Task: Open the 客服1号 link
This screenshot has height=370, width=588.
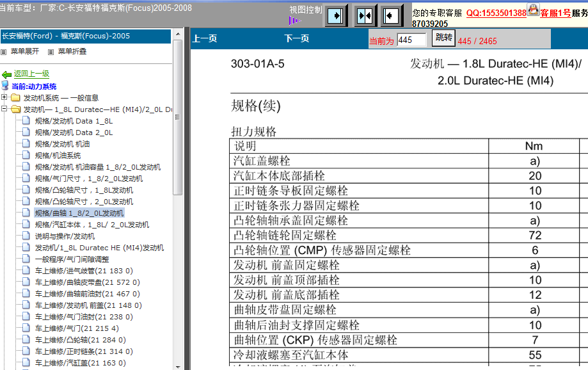Action: click(555, 13)
